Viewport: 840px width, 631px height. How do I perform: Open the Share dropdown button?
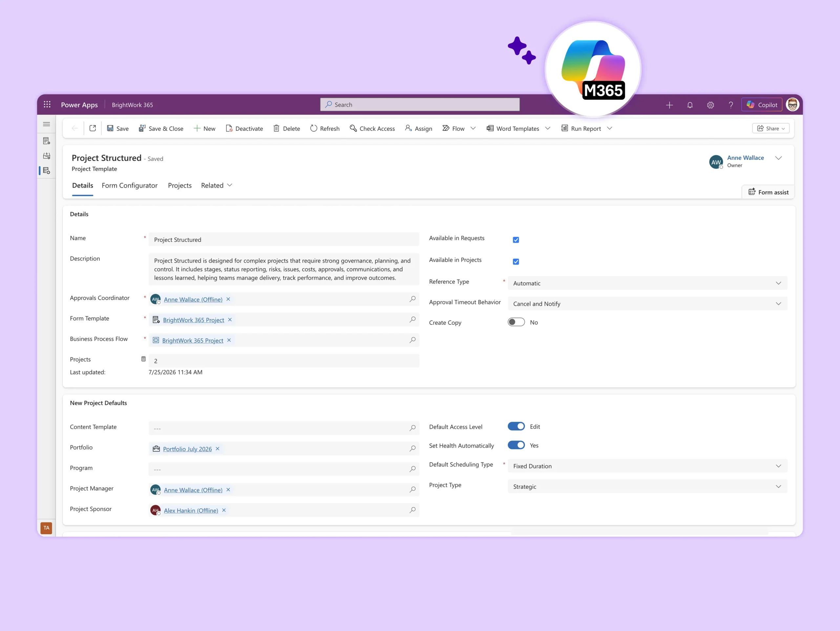tap(771, 128)
